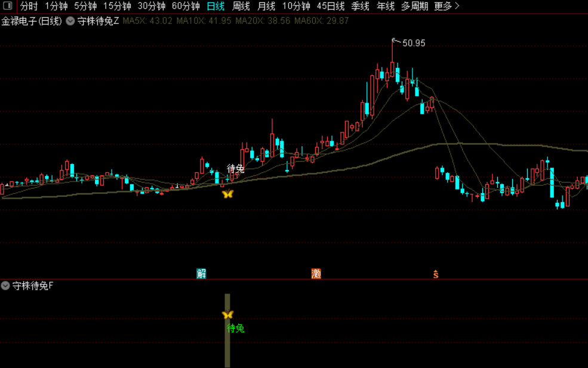
Task: Switch to 月线 monthly chart
Action: point(266,6)
